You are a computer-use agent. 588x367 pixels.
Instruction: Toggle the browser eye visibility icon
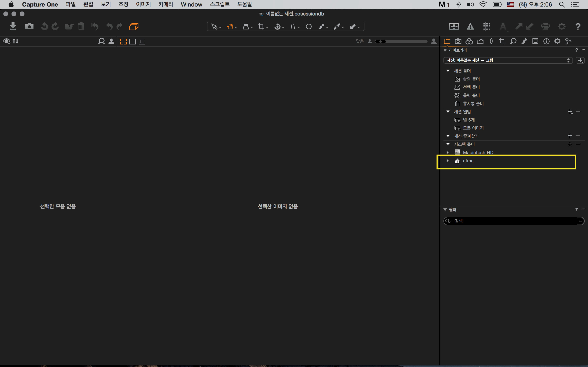click(6, 41)
